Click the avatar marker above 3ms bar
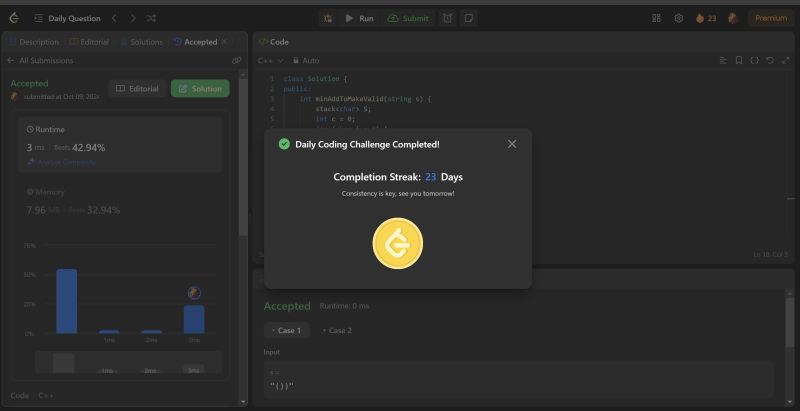 pyautogui.click(x=194, y=293)
